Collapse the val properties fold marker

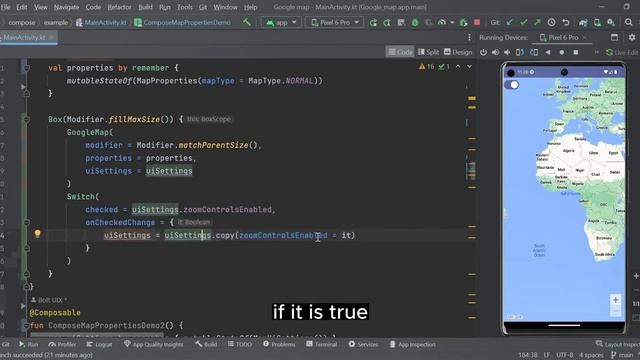click(x=27, y=68)
